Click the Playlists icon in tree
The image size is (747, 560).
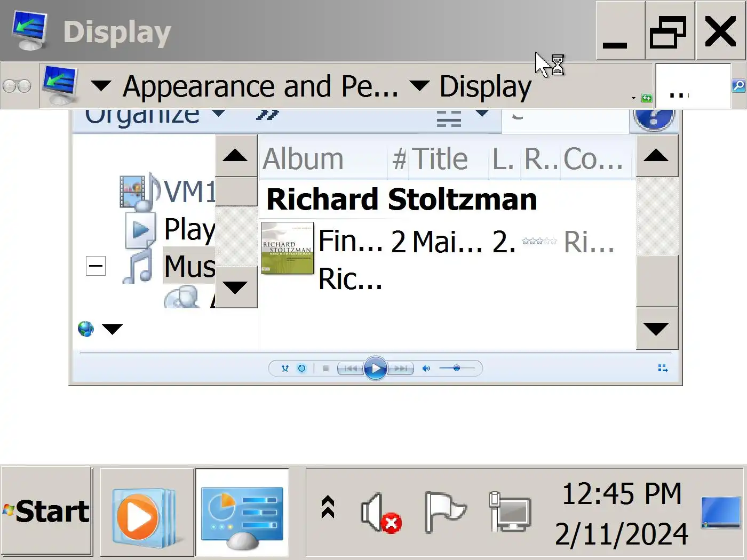click(x=140, y=230)
